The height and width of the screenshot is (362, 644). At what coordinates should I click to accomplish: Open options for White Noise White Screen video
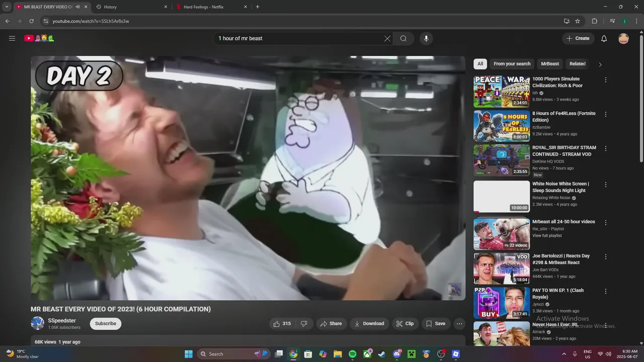pos(605,185)
